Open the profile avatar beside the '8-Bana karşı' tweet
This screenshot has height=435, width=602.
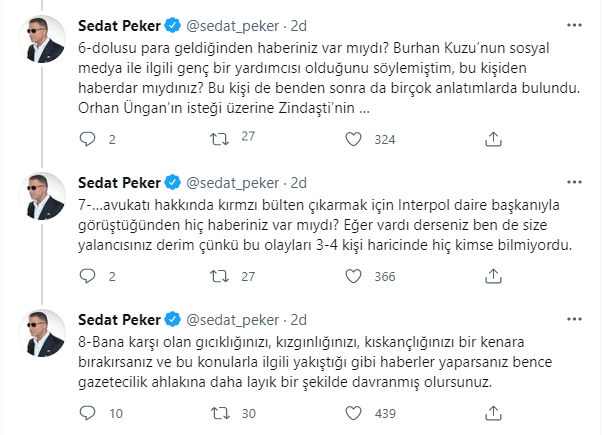[x=42, y=333]
